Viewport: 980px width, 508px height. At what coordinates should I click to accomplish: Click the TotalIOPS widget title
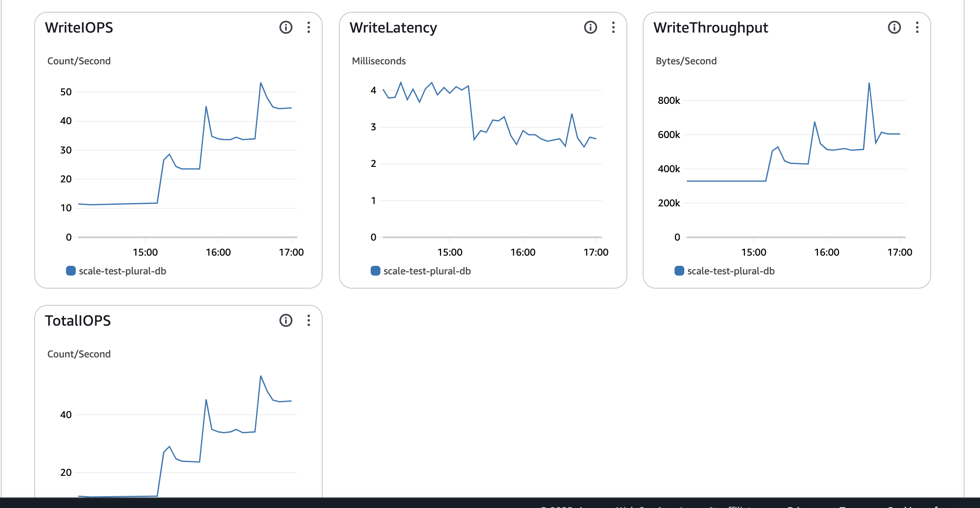click(x=78, y=321)
